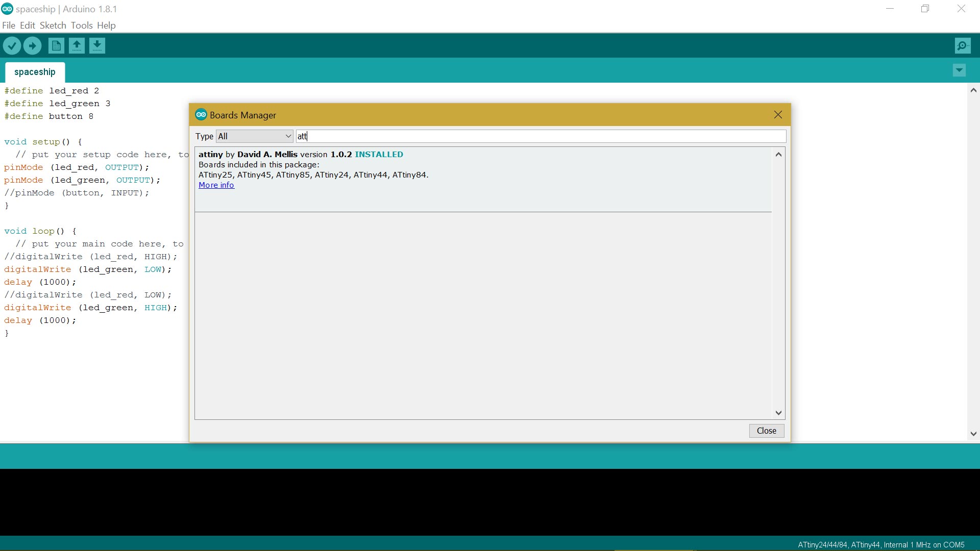This screenshot has width=980, height=551.
Task: Expand the Type All combo box
Action: click(x=255, y=136)
